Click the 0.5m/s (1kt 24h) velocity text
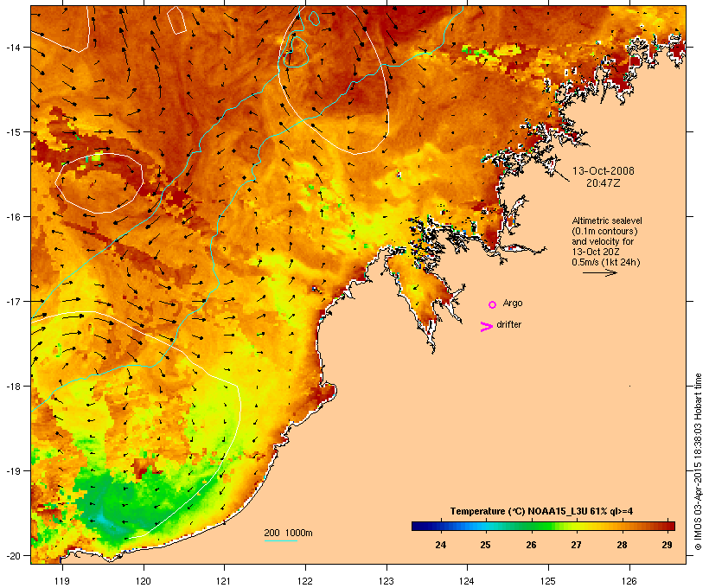Screen dimensions: 709x588 click(x=606, y=262)
